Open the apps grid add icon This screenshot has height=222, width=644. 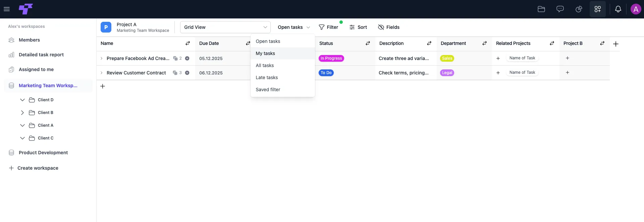coord(598,9)
